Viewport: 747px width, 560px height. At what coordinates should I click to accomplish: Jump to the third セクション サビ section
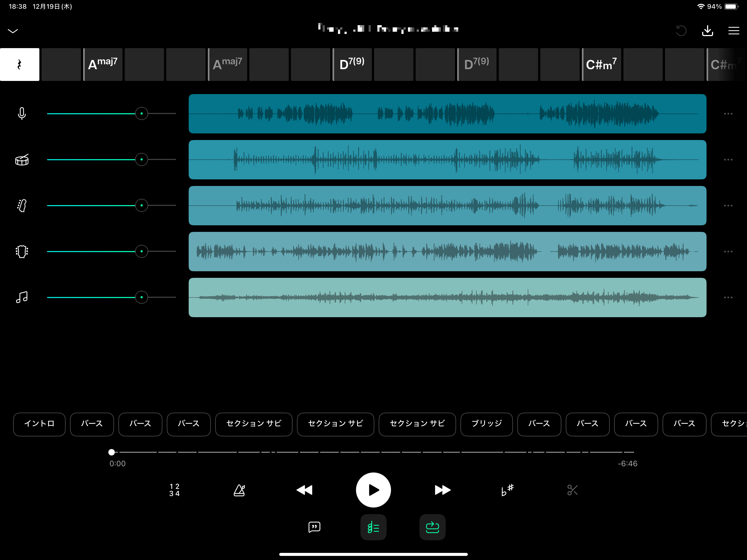point(418,424)
